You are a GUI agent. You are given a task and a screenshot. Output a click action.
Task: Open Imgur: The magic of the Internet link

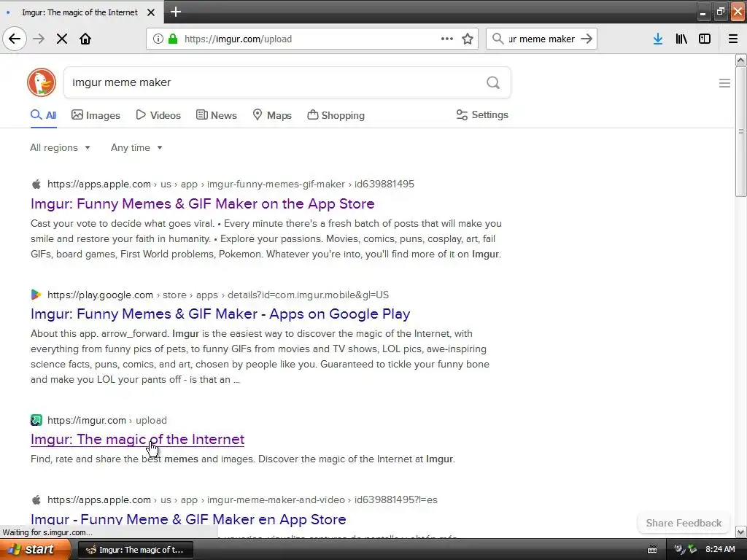pos(138,439)
